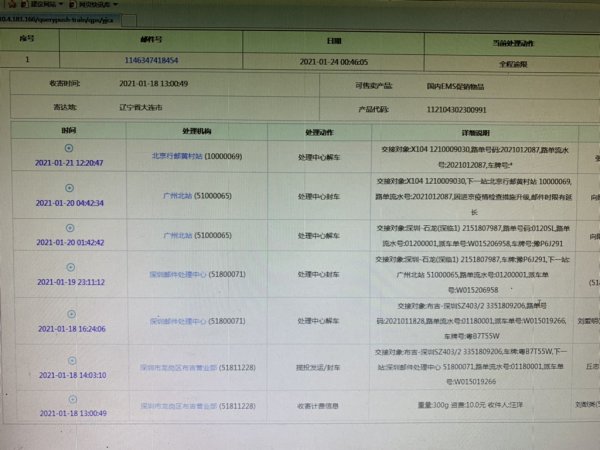600x450 pixels.
Task: Open 深圳邮件处理中心 link in the 16:24:06 row
Action: point(197,321)
